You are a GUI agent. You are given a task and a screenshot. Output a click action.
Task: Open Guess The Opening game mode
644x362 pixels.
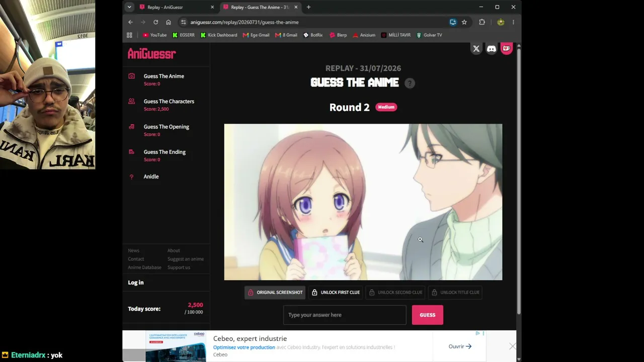[x=166, y=127]
